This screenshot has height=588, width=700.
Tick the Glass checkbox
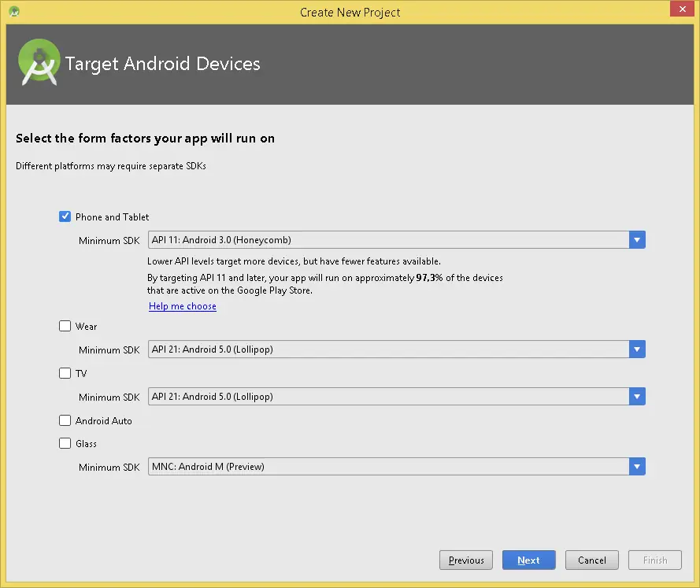click(65, 443)
